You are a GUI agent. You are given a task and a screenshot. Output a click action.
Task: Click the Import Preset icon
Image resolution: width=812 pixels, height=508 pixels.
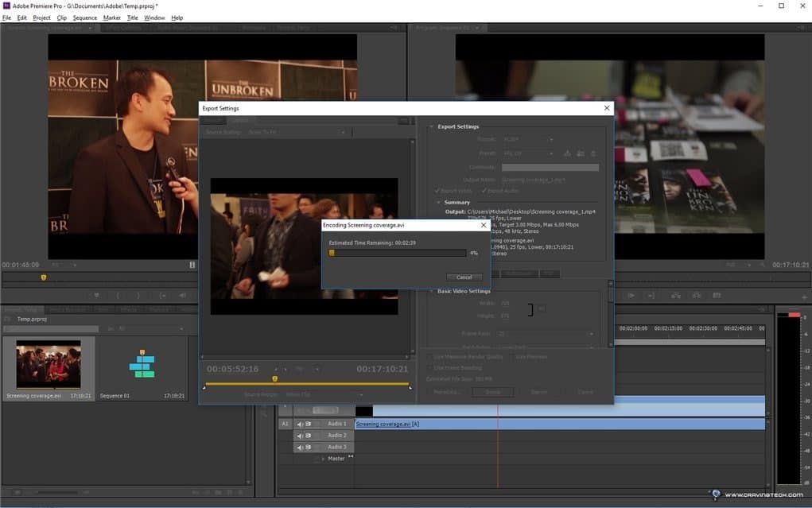point(581,153)
